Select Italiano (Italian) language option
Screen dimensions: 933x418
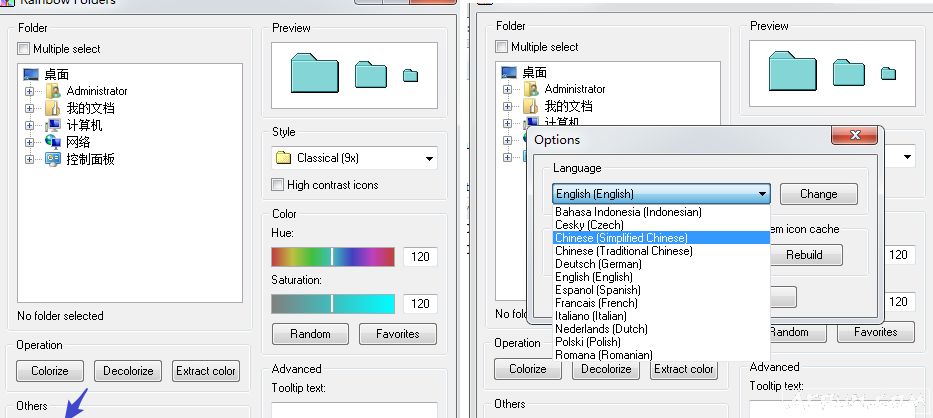[x=661, y=316]
